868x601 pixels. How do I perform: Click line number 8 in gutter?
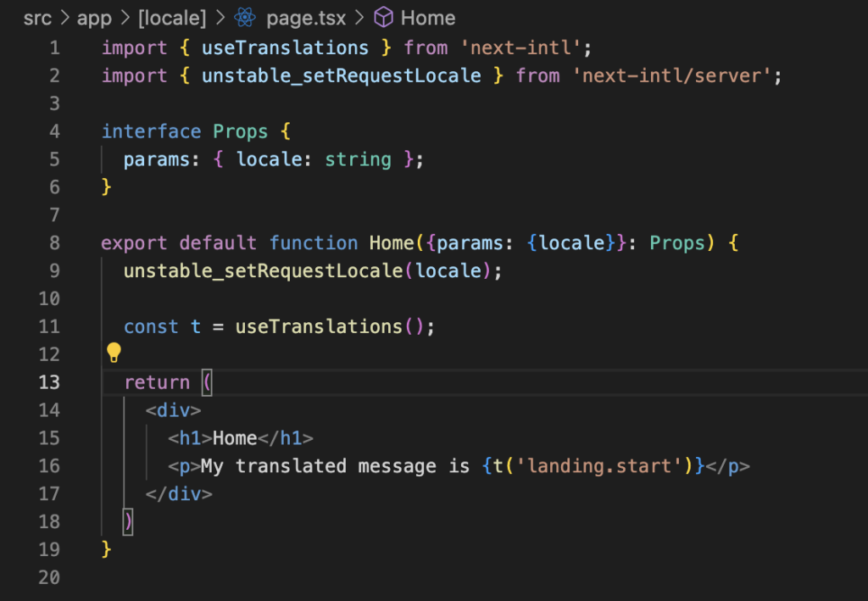tap(54, 242)
